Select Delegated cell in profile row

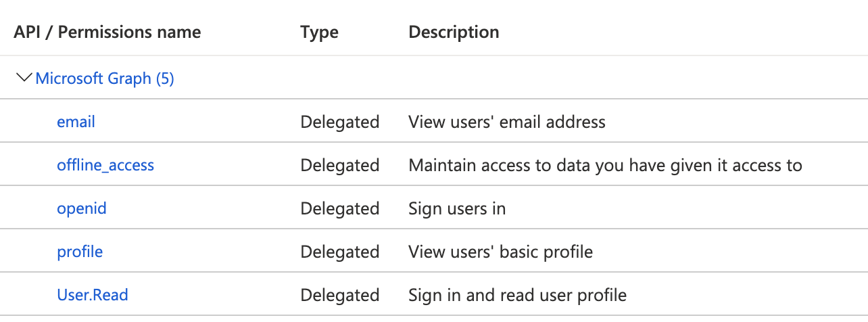tap(340, 252)
